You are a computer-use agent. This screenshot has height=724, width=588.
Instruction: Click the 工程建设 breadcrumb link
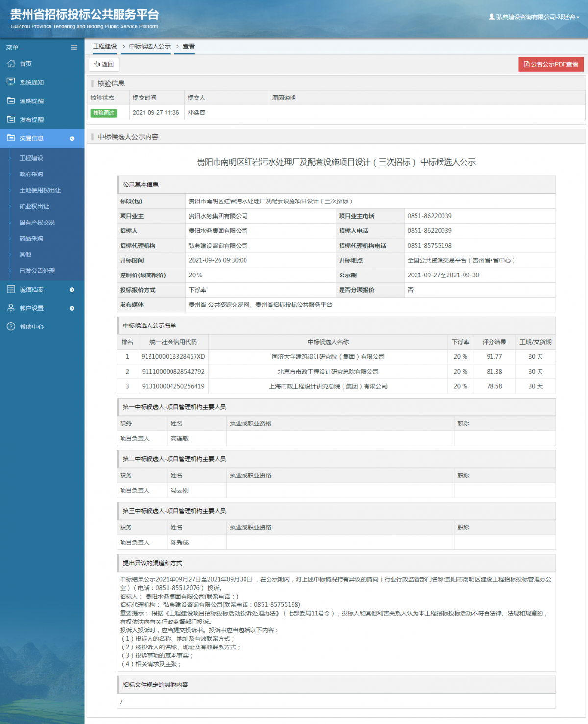pyautogui.click(x=105, y=46)
